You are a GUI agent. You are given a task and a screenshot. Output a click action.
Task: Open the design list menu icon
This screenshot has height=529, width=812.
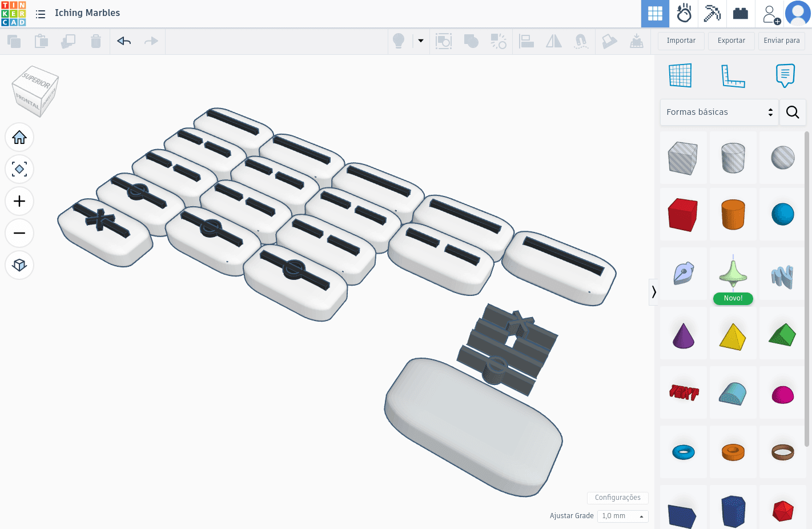(x=41, y=14)
